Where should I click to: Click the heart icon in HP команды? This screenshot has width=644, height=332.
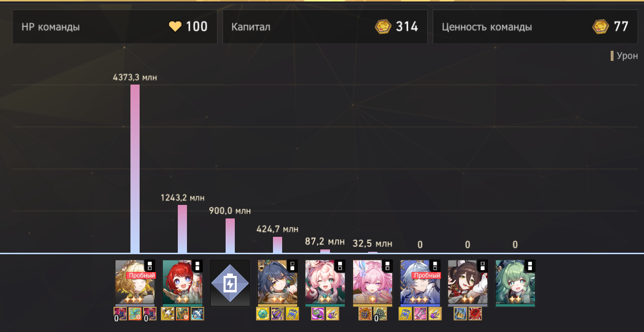175,27
